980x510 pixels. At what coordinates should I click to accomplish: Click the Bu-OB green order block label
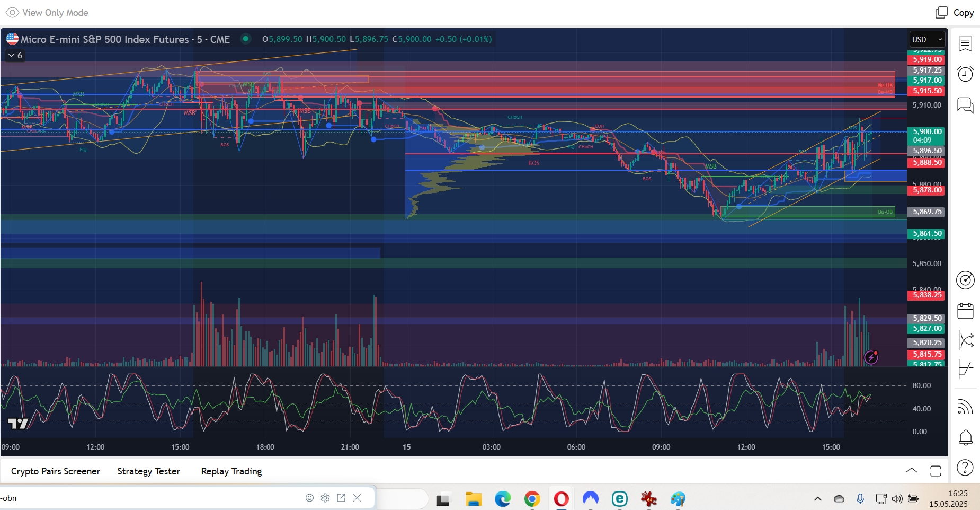point(885,212)
